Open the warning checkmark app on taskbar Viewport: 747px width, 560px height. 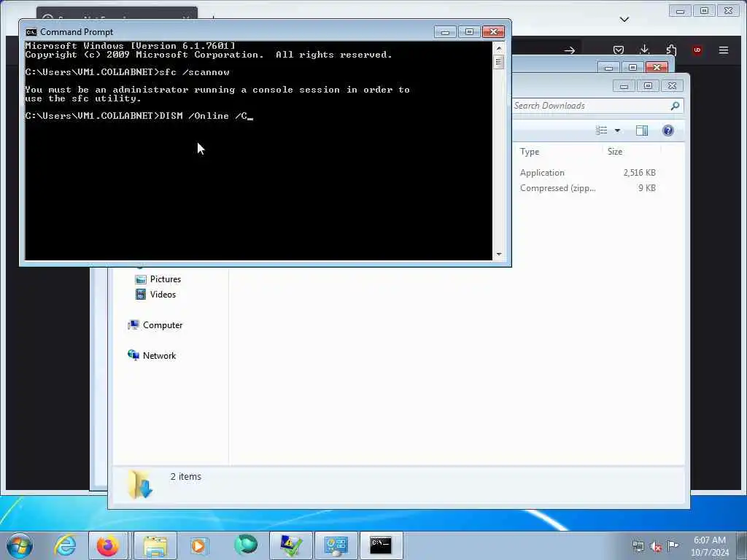pyautogui.click(x=291, y=545)
